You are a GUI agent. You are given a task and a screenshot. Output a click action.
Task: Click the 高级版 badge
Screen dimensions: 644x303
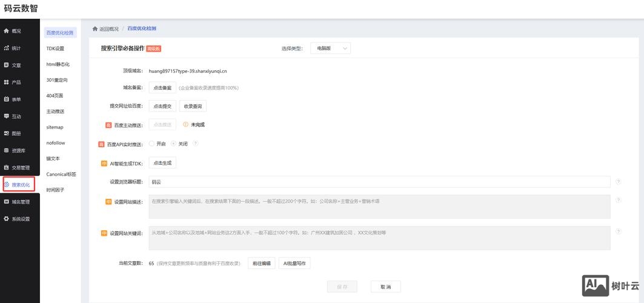coord(154,48)
